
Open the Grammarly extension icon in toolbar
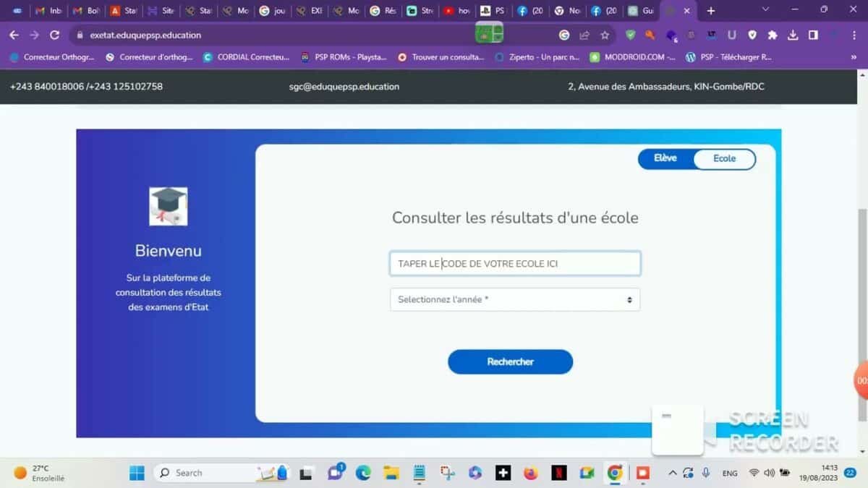631,35
